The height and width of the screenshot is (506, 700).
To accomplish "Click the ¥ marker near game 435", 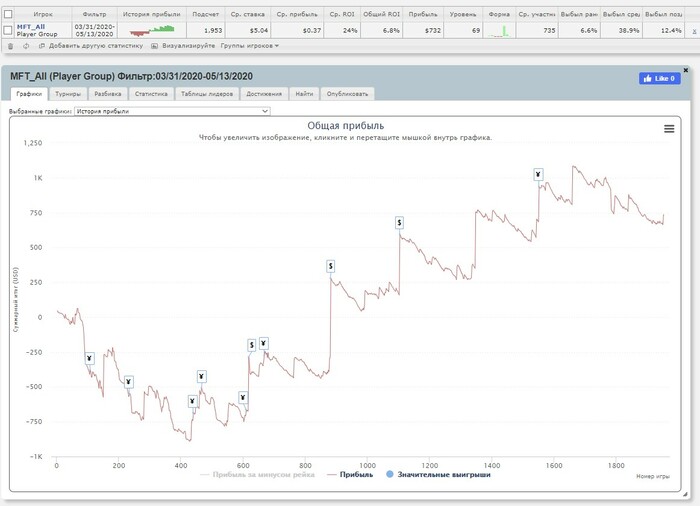I will [192, 401].
